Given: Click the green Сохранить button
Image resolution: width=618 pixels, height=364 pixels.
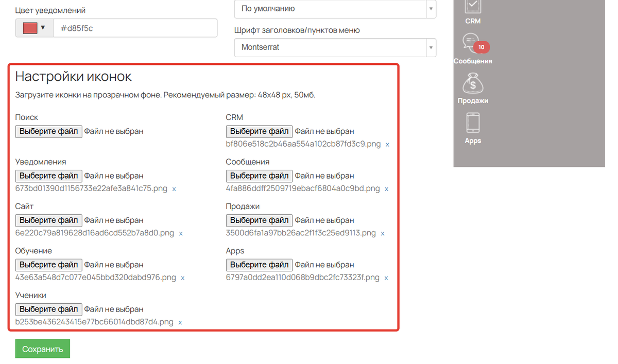Looking at the screenshot, I should (x=43, y=349).
